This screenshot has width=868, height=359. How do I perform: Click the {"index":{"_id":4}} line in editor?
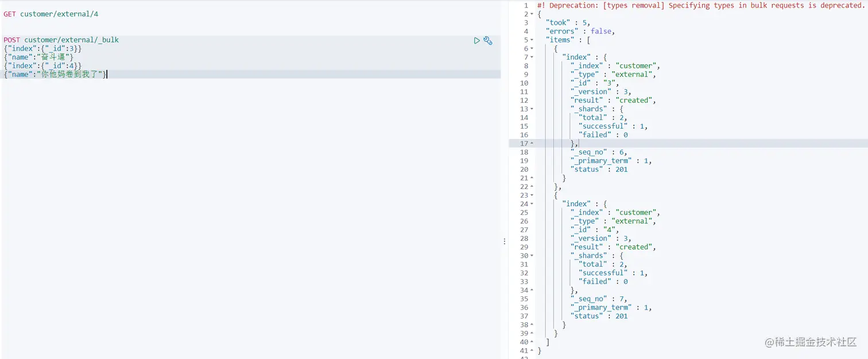click(42, 65)
